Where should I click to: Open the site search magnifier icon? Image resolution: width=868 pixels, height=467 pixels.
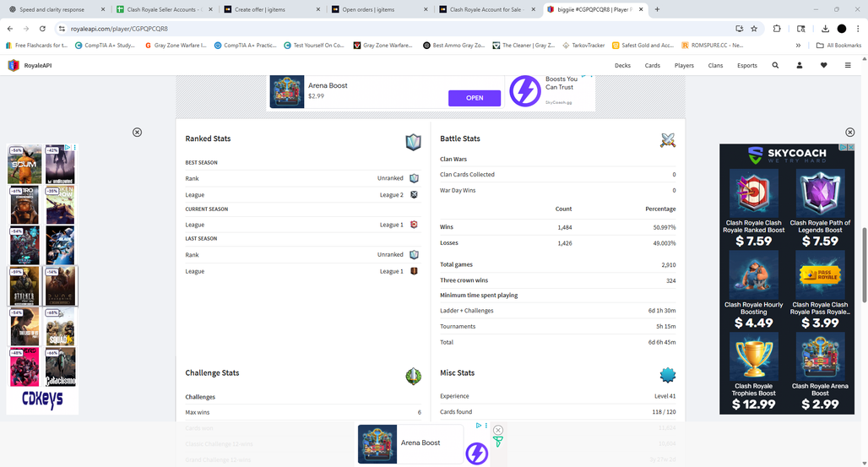tap(775, 65)
